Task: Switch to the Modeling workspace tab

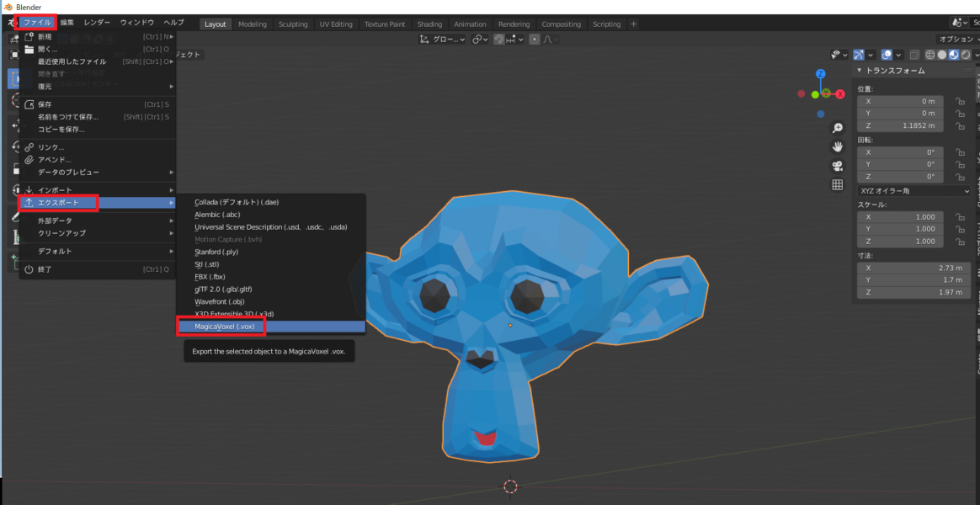Action: (x=253, y=24)
